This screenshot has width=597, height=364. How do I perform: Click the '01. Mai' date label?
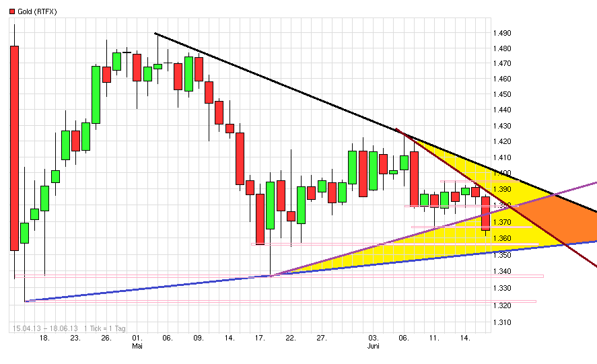137,341
